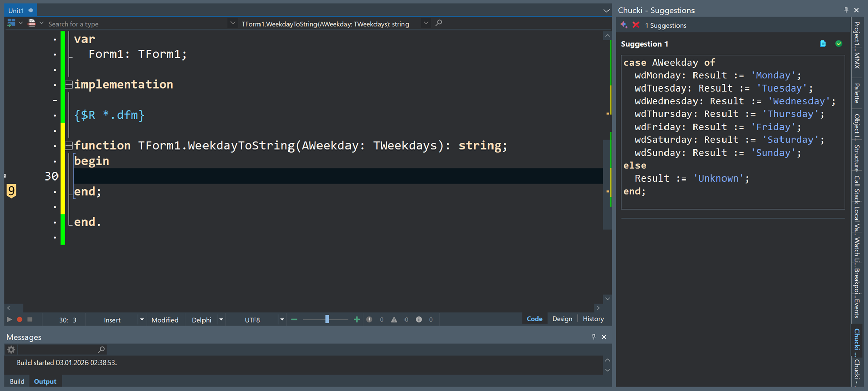Viewport: 868px width, 391px height.
Task: Click the minus icon to decrease editor zoom
Action: (294, 320)
